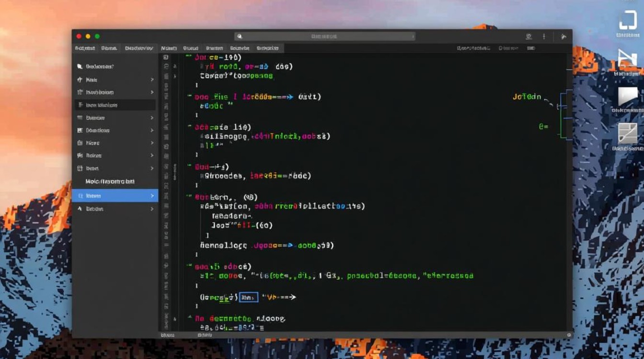This screenshot has height=359, width=644.
Task: Click the orange-green 'JoTedn' label in the editor
Action: pos(527,97)
